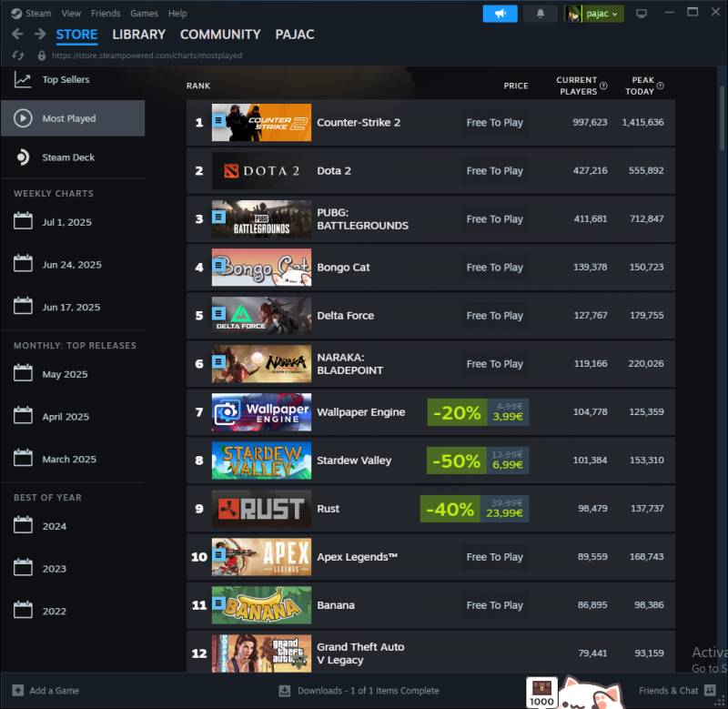
Task: Open the notifications bell
Action: point(541,14)
